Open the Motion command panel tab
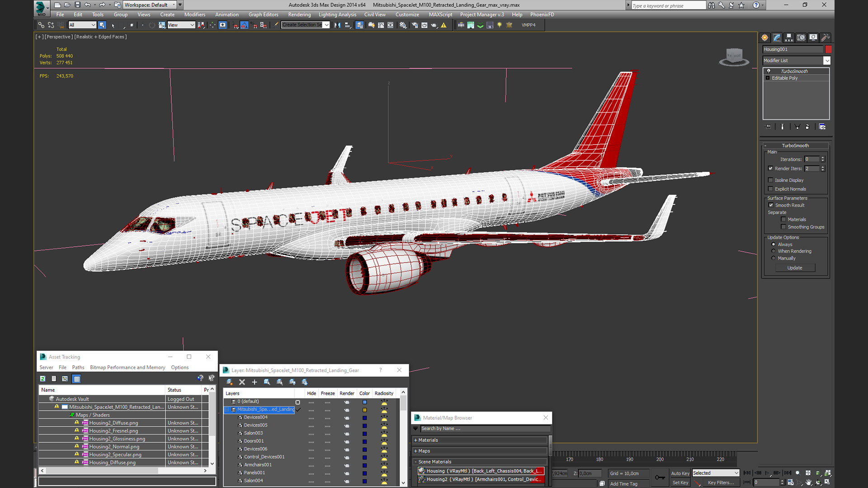The height and width of the screenshot is (488, 868). pos(801,38)
